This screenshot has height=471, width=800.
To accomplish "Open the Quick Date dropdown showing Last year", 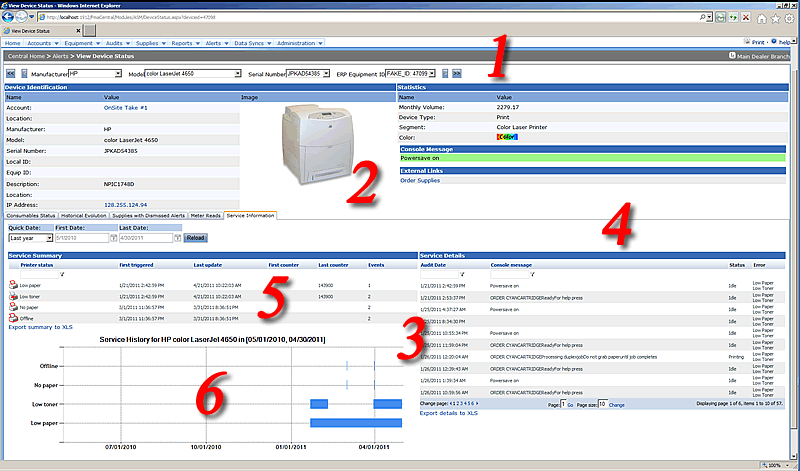I will pyautogui.click(x=31, y=238).
